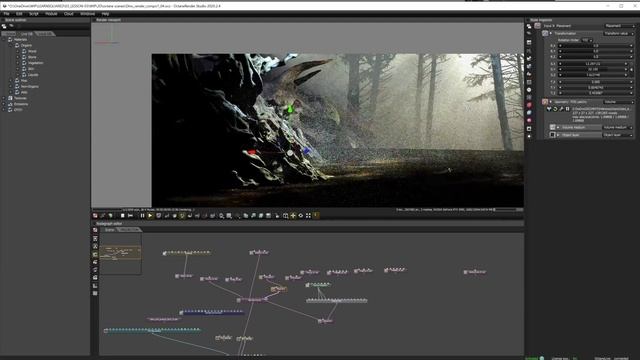
Task: Click the stop render square icon
Action: (x=122, y=216)
